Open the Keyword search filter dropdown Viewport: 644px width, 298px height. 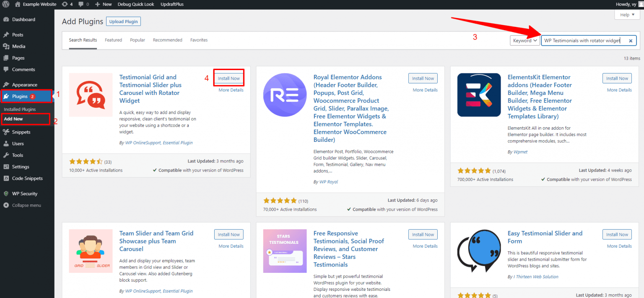(x=525, y=40)
